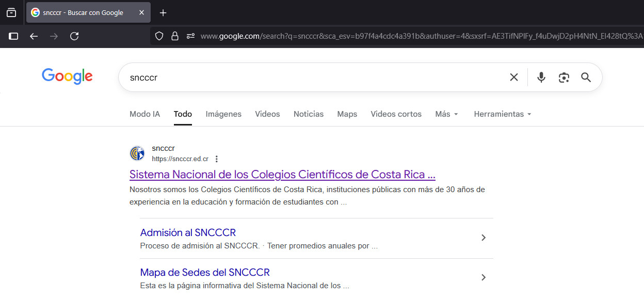Viewport: 644px width, 298px height.
Task: Open the tracking protection shield panel
Action: (159, 36)
